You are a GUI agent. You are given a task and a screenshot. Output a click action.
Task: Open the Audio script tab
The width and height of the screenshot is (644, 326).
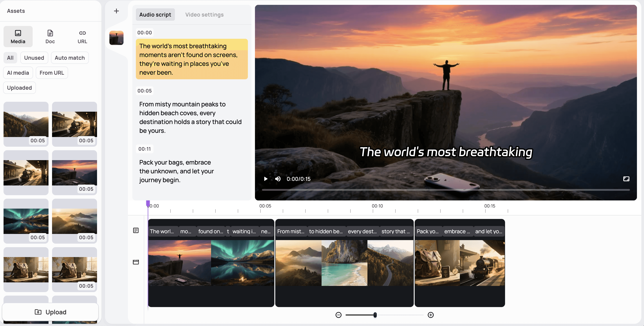(155, 15)
